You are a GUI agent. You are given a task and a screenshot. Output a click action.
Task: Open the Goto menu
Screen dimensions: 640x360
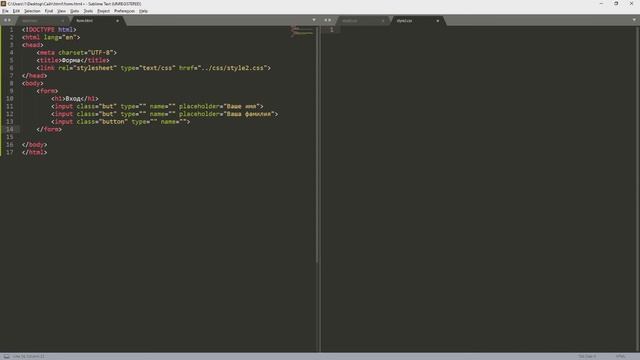coord(75,11)
